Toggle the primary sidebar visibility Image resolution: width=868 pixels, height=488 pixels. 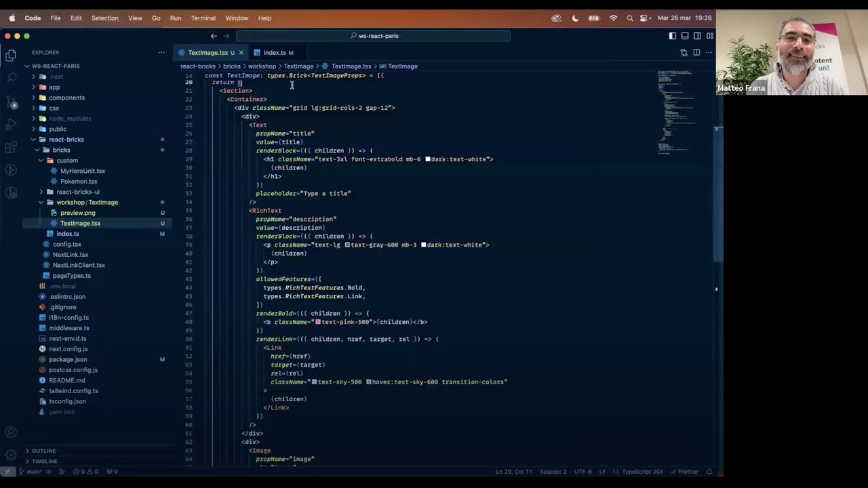(x=673, y=36)
